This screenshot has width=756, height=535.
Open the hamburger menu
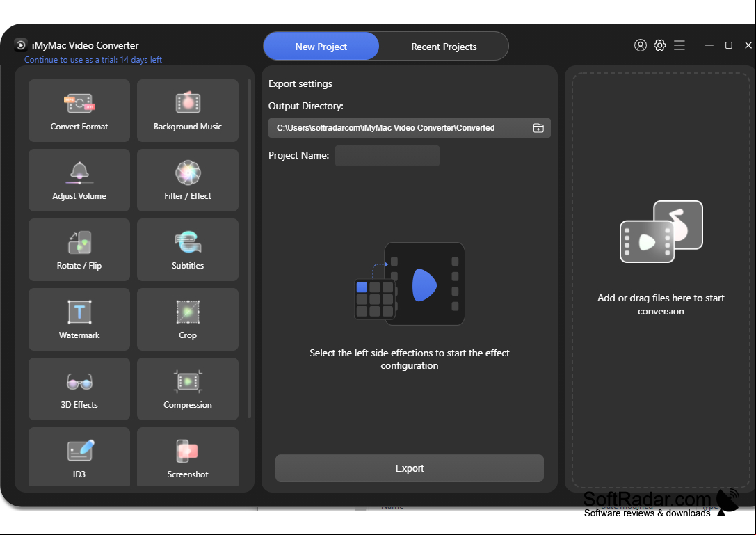[679, 45]
